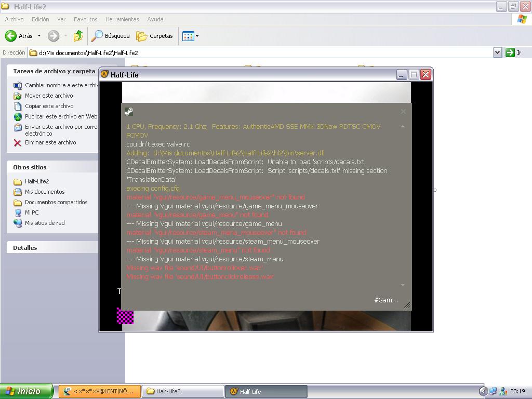Open Half-Life2 under Otros sitios
Screen dimensions: 532x399
click(37, 181)
